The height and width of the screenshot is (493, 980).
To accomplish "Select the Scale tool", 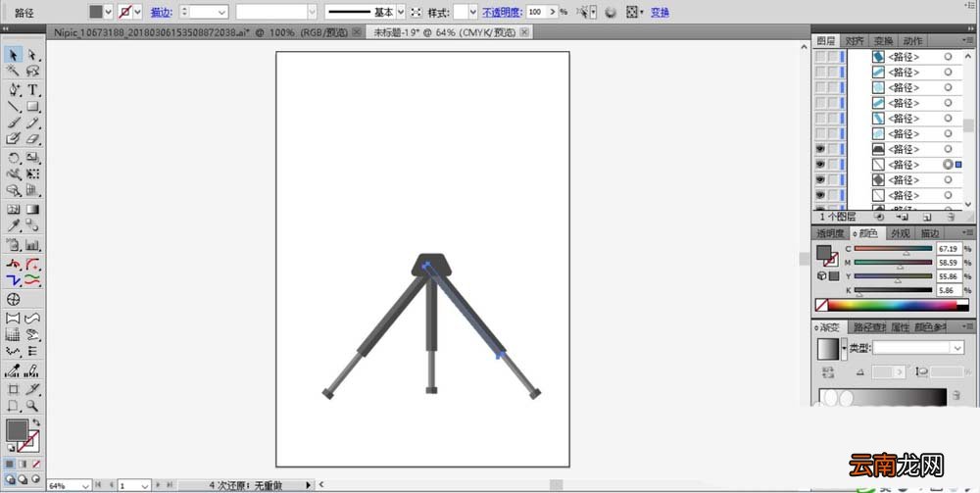I will point(32,158).
